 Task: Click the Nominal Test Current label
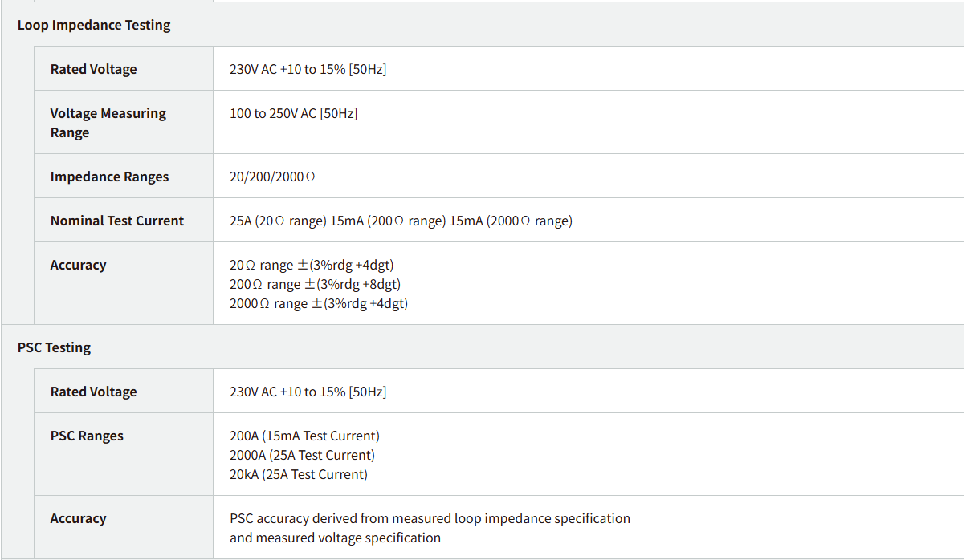[116, 221]
